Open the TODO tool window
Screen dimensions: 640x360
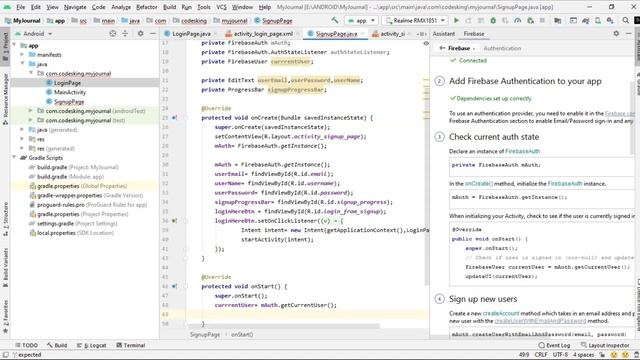pyautogui.click(x=26, y=345)
